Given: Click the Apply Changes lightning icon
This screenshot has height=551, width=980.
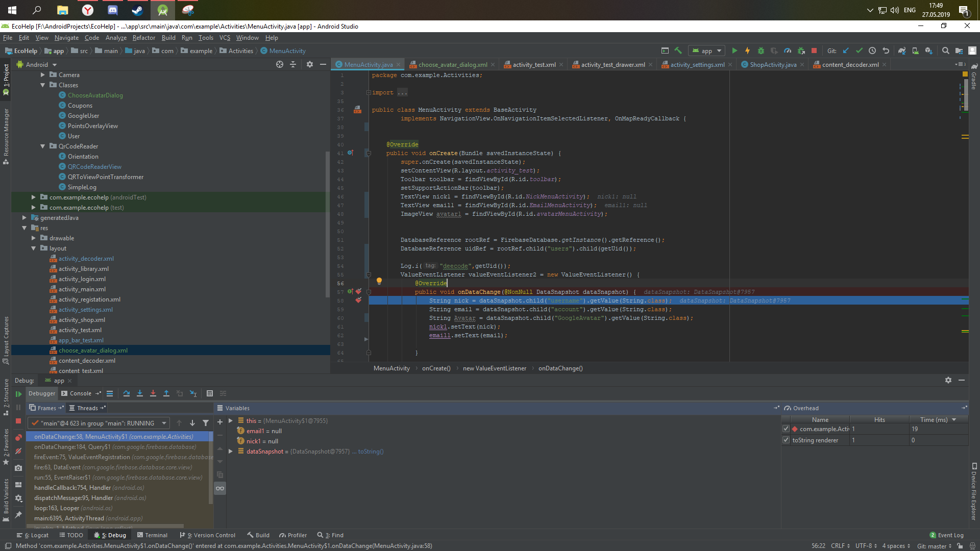Looking at the screenshot, I should 747,51.
